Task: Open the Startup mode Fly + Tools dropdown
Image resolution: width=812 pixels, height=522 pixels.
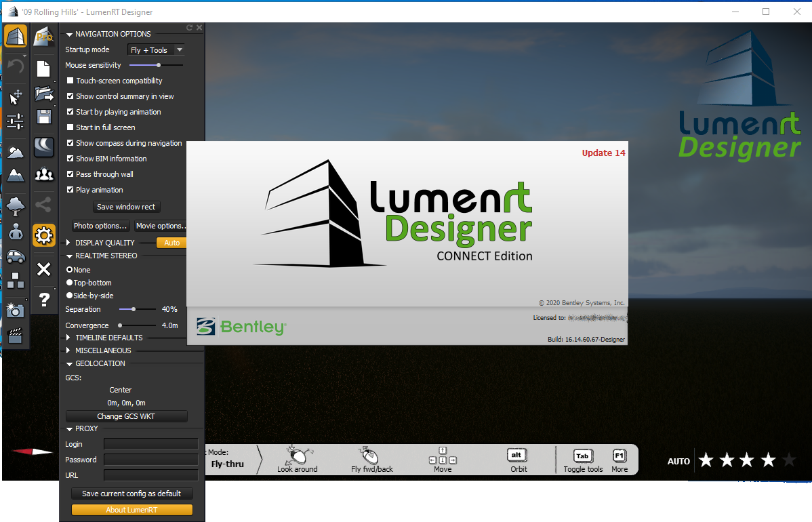Action: coord(156,50)
